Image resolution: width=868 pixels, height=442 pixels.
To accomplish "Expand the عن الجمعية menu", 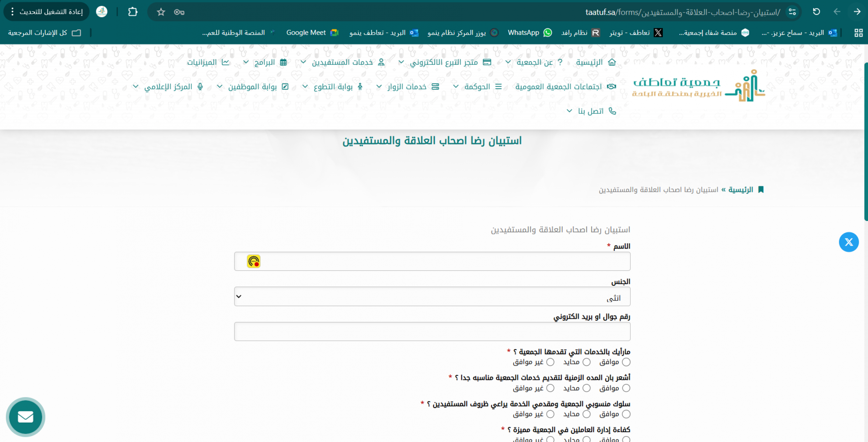I will click(534, 62).
